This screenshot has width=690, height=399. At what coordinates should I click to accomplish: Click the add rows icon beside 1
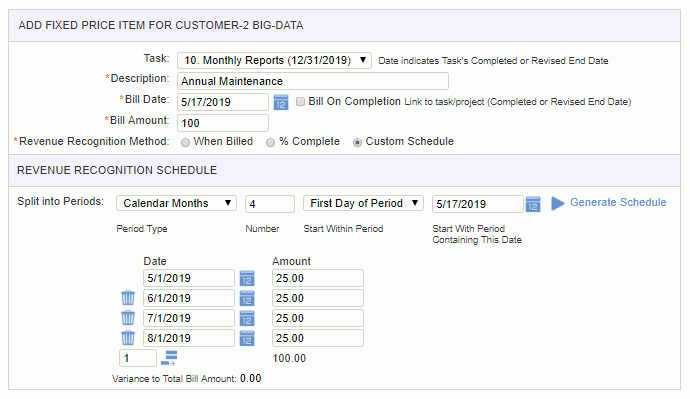pos(169,358)
